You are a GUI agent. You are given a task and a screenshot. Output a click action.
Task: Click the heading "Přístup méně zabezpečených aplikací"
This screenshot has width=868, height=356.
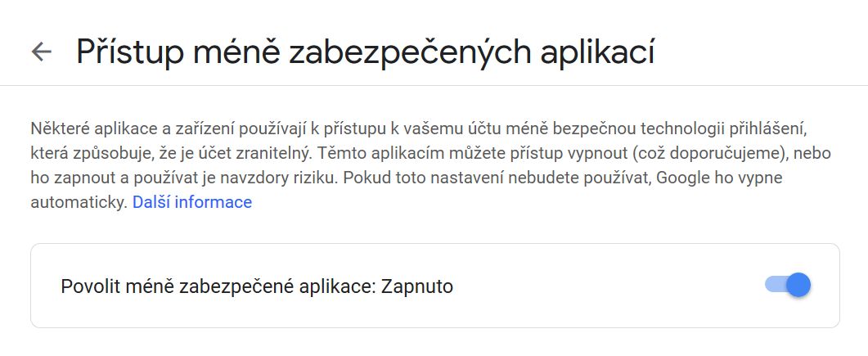(x=366, y=52)
